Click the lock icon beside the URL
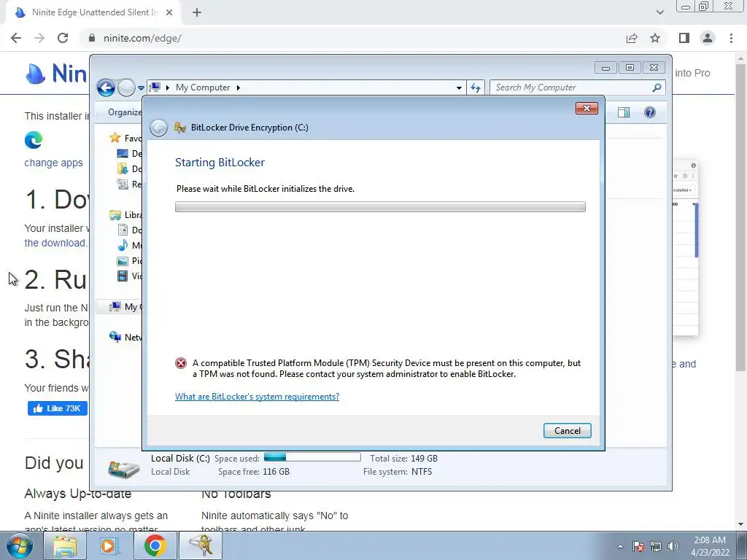 pos(91,38)
